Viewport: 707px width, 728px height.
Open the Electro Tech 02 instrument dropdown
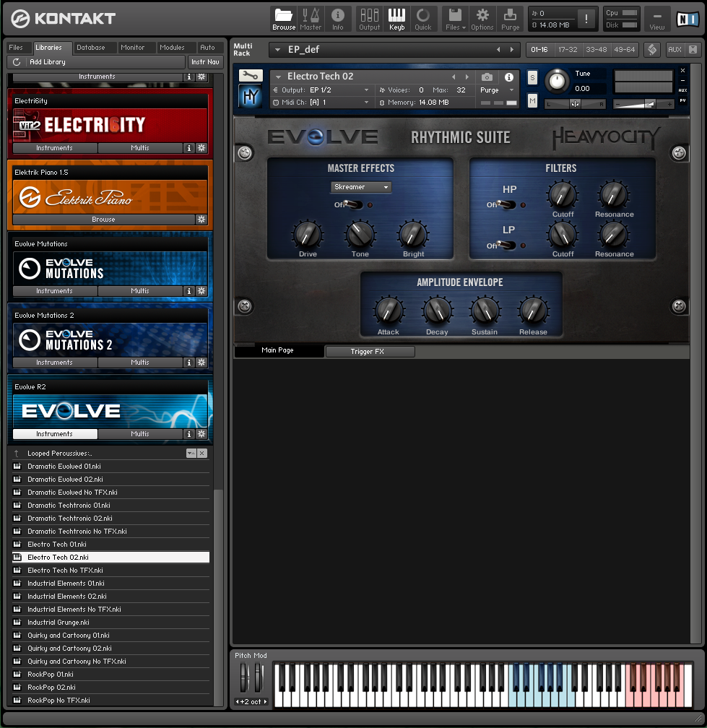(279, 77)
